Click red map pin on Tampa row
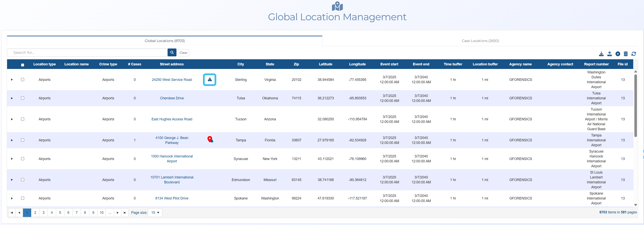Viewport: 644px width, 225px height. click(210, 139)
